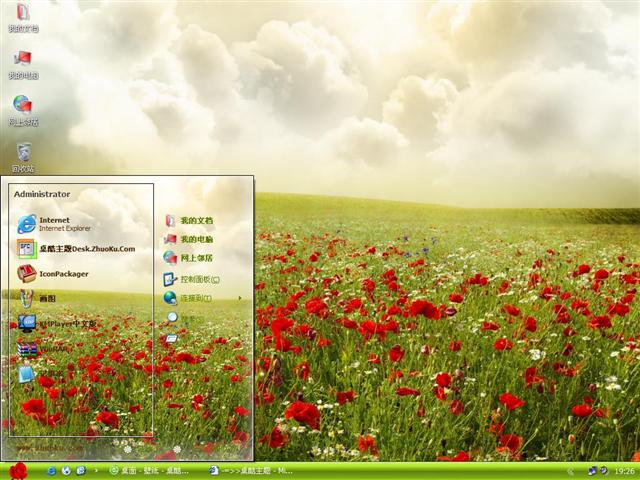Switch to 桌面 - 壁纸 taskbar window

149,471
